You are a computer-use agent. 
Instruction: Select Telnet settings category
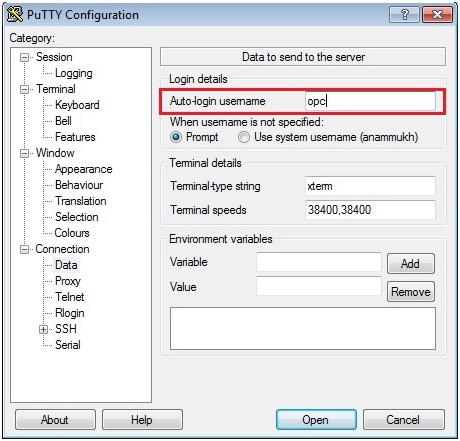click(x=69, y=297)
